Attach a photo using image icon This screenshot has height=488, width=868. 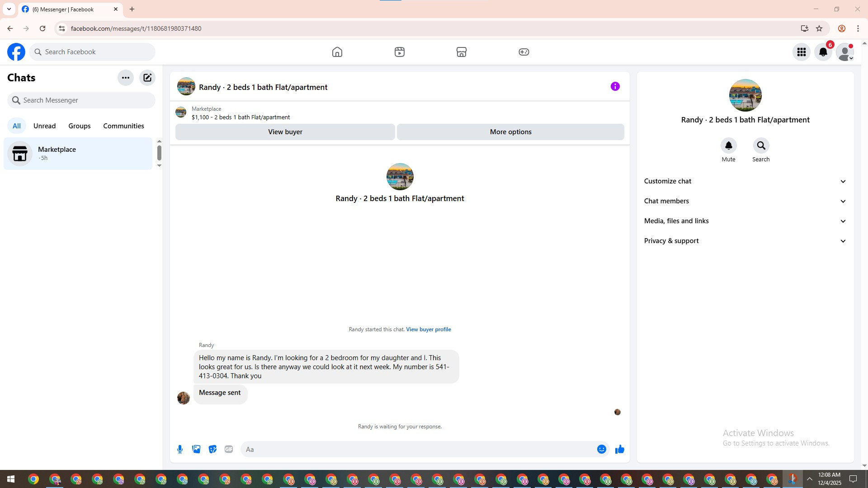coord(196,449)
